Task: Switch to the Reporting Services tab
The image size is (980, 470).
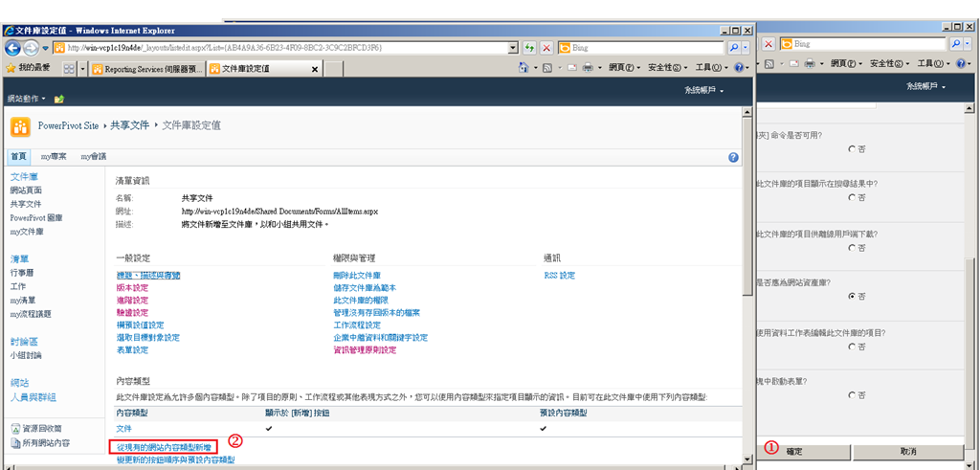Action: point(147,69)
